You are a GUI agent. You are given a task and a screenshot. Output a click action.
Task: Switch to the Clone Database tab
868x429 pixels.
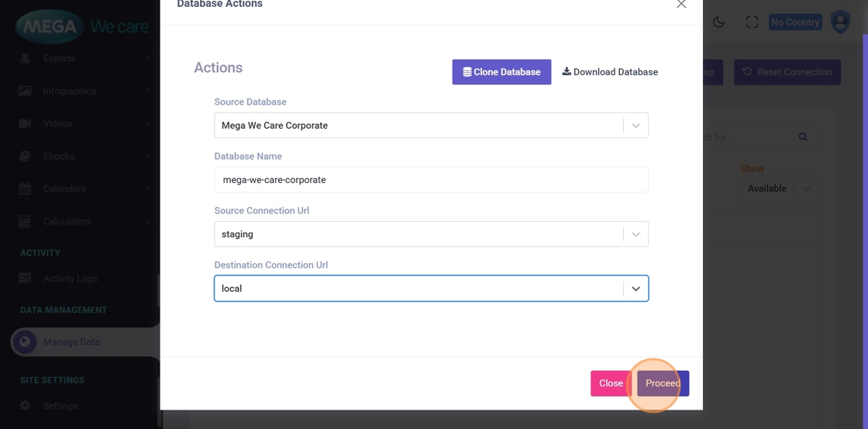(501, 72)
